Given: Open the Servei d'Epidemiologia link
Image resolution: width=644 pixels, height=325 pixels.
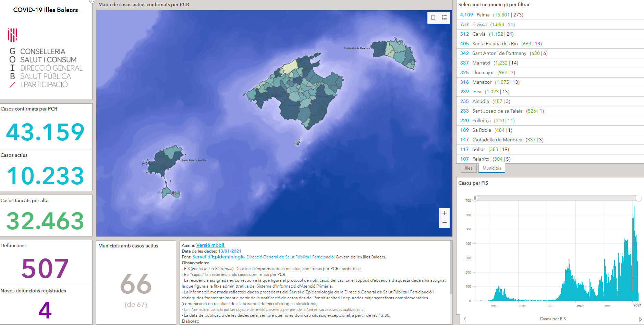Looking at the screenshot, I should click(x=218, y=257).
